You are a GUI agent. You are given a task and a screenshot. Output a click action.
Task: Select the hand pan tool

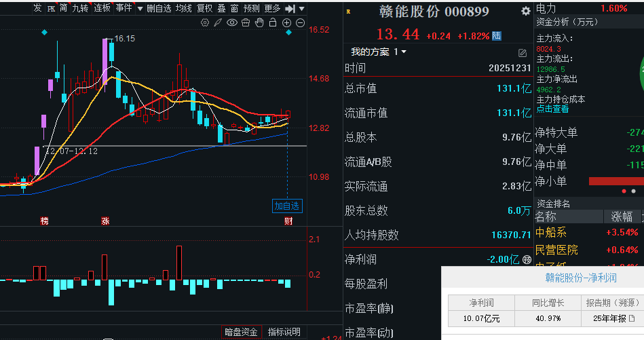pyautogui.click(x=259, y=23)
